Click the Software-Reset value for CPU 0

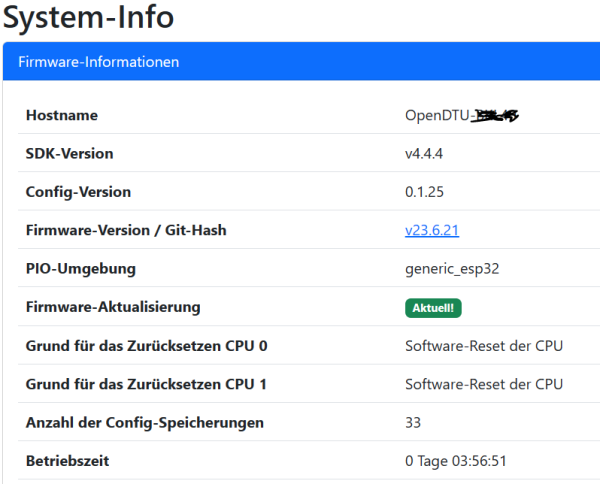484,346
